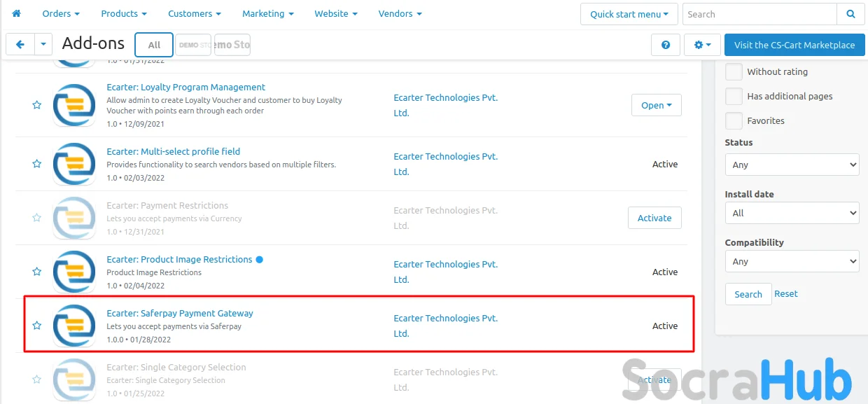868x404 pixels.
Task: Open the help question mark icon
Action: coord(665,45)
